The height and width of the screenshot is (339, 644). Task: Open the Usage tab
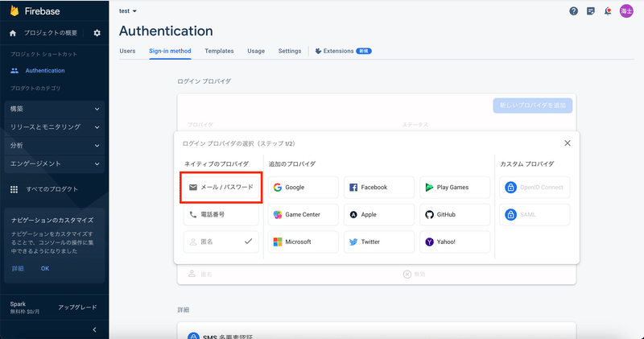click(256, 51)
